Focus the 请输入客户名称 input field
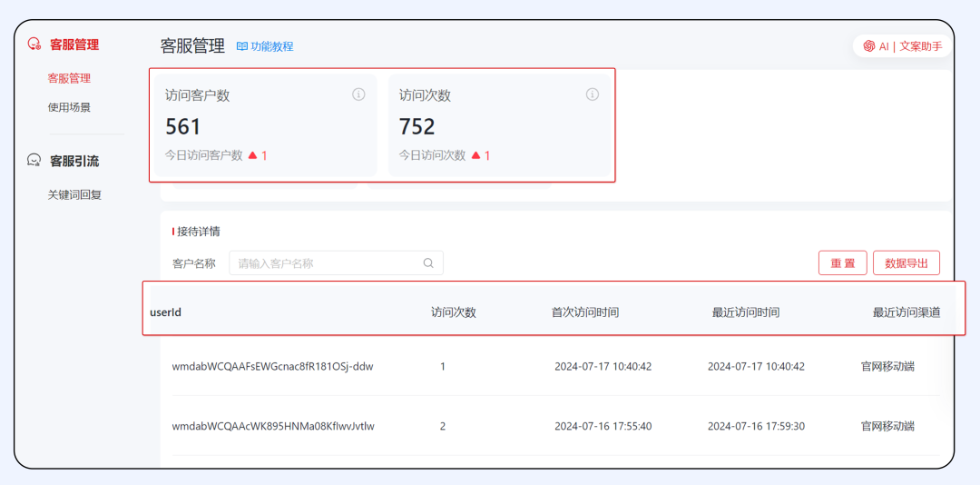Screen dimensions: 980x485 327,263
